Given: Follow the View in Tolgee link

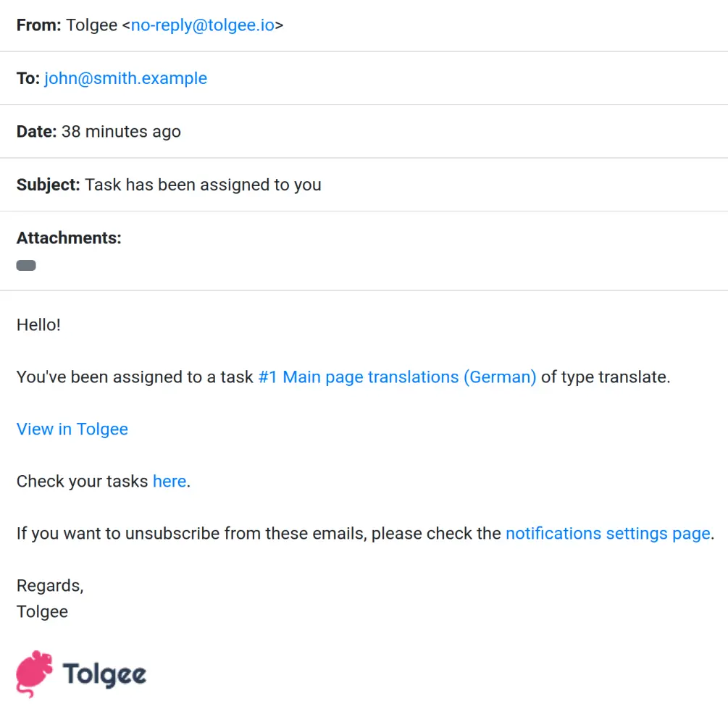Looking at the screenshot, I should pos(72,429).
